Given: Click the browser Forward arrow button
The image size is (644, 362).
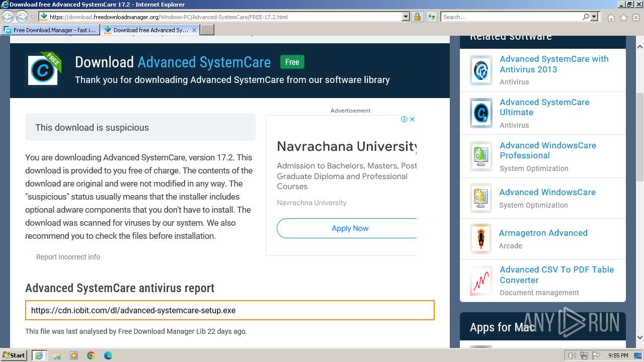Looking at the screenshot, I should click(x=22, y=17).
